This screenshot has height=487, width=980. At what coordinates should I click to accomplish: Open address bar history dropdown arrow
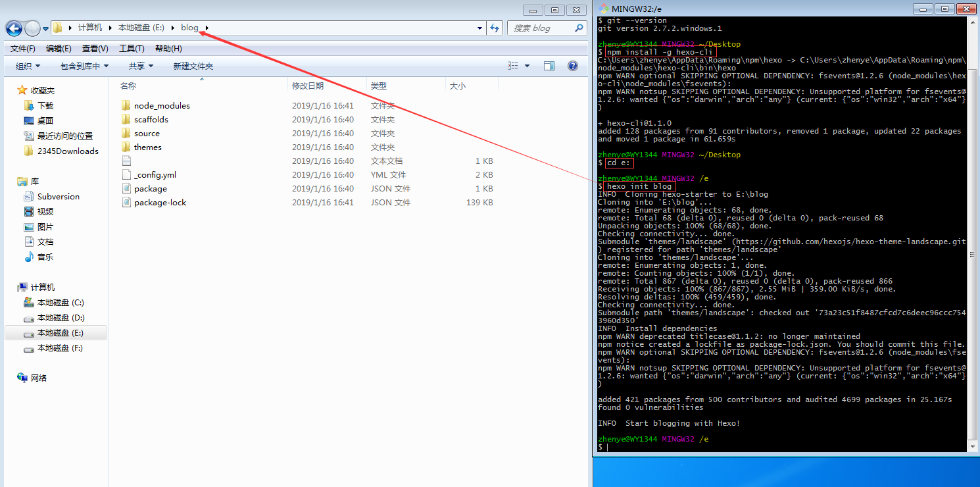[480, 28]
